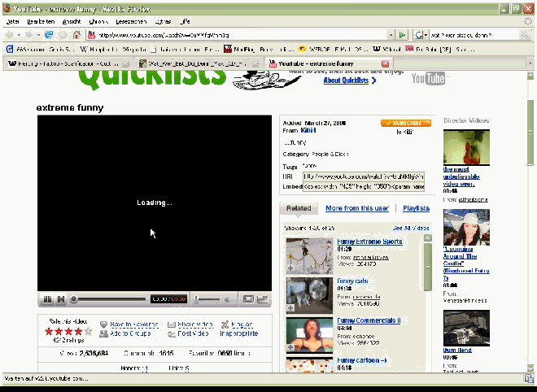
Task: Open the Funny Commercials II thumbnail
Action: click(309, 335)
